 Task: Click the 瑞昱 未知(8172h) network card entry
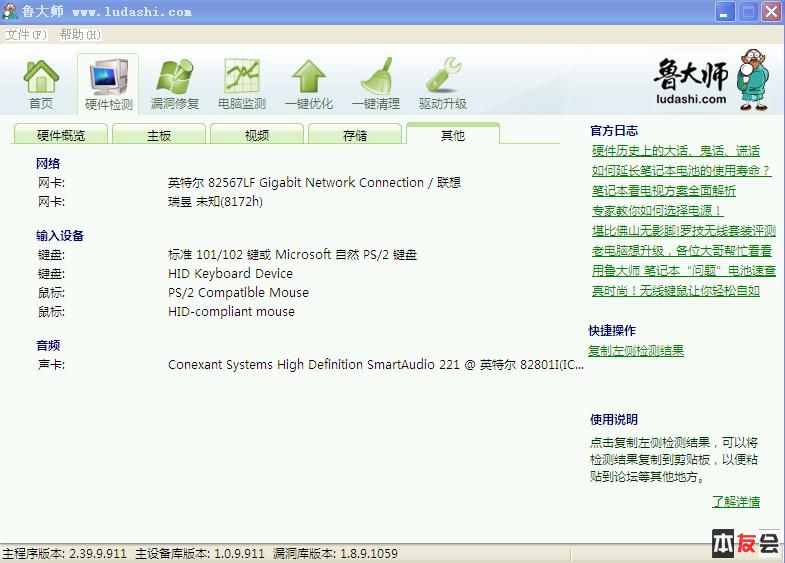tap(215, 202)
